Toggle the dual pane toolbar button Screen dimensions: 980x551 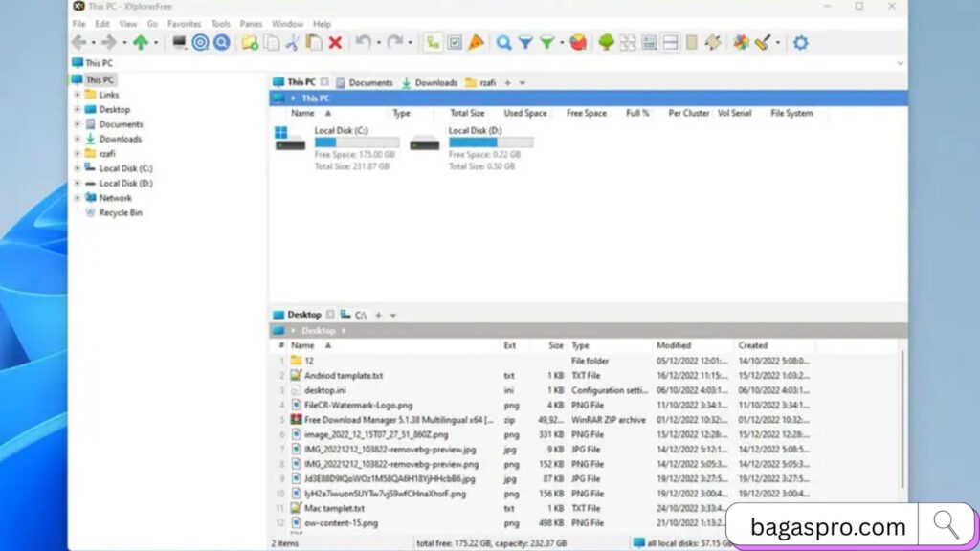tap(670, 42)
